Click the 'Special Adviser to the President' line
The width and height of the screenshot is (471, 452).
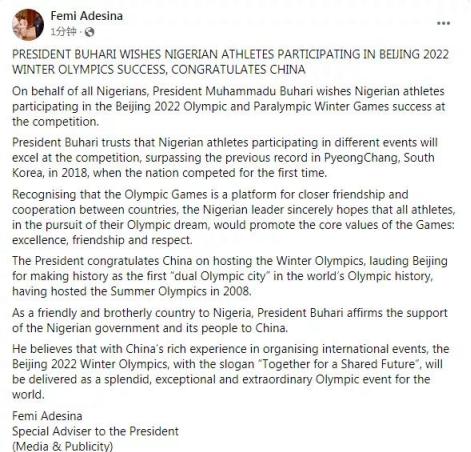click(x=95, y=431)
